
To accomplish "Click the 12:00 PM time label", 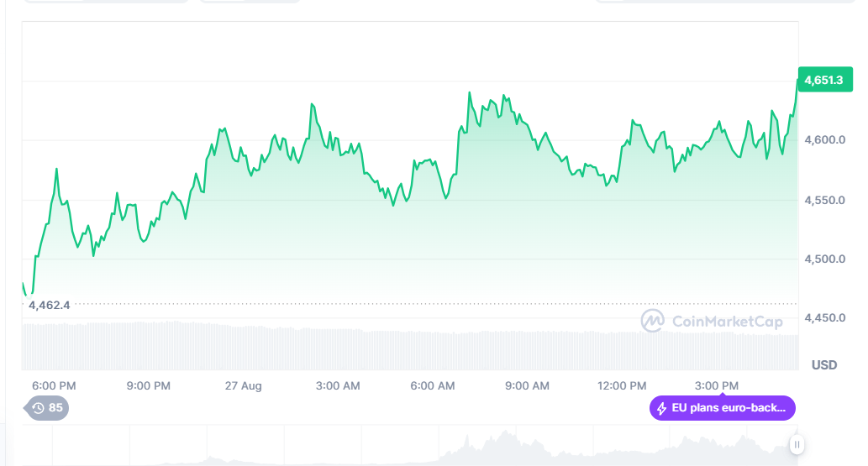I will (x=622, y=385).
